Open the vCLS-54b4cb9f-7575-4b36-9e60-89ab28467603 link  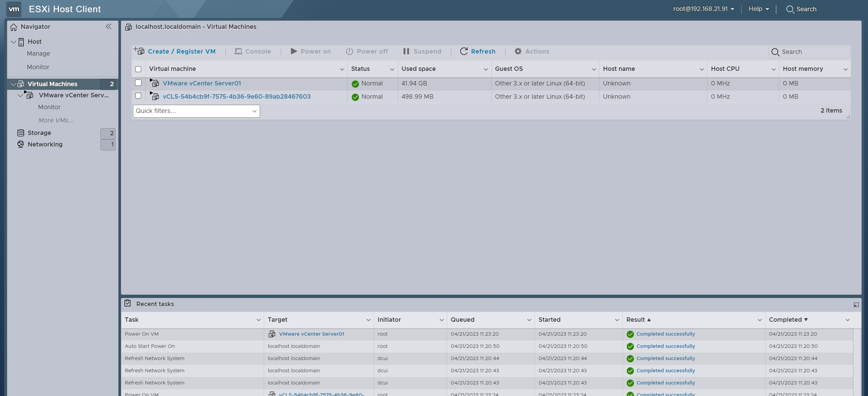click(237, 97)
